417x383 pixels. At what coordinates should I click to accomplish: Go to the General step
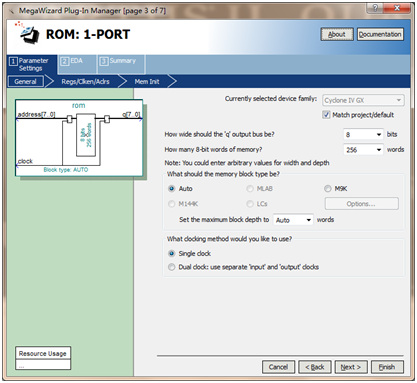pyautogui.click(x=25, y=82)
